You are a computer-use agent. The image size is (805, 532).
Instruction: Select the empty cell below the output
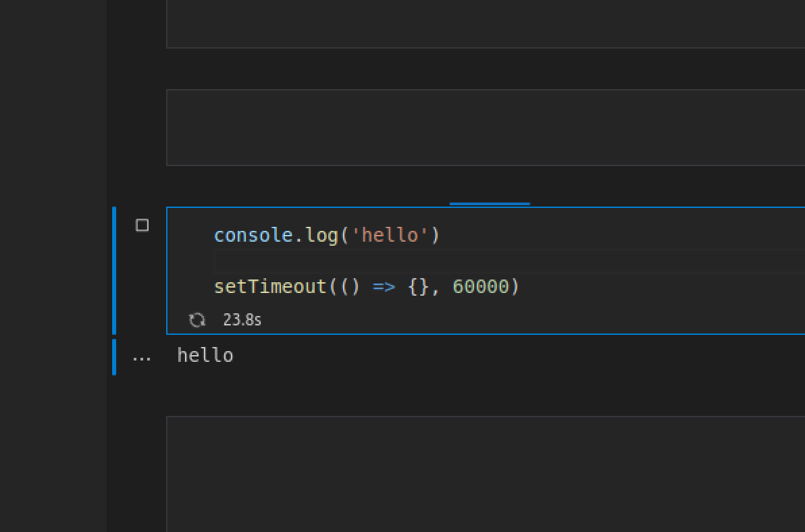point(473,473)
